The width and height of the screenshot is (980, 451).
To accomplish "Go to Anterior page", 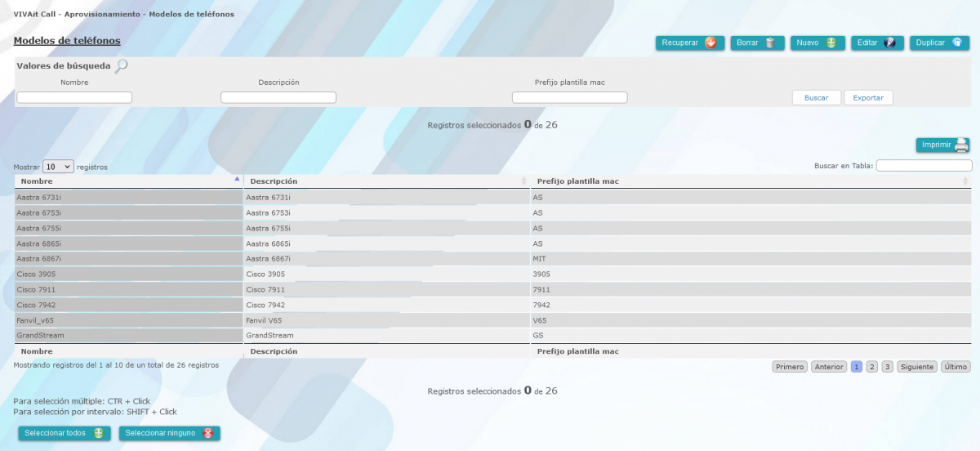I will click(x=829, y=367).
